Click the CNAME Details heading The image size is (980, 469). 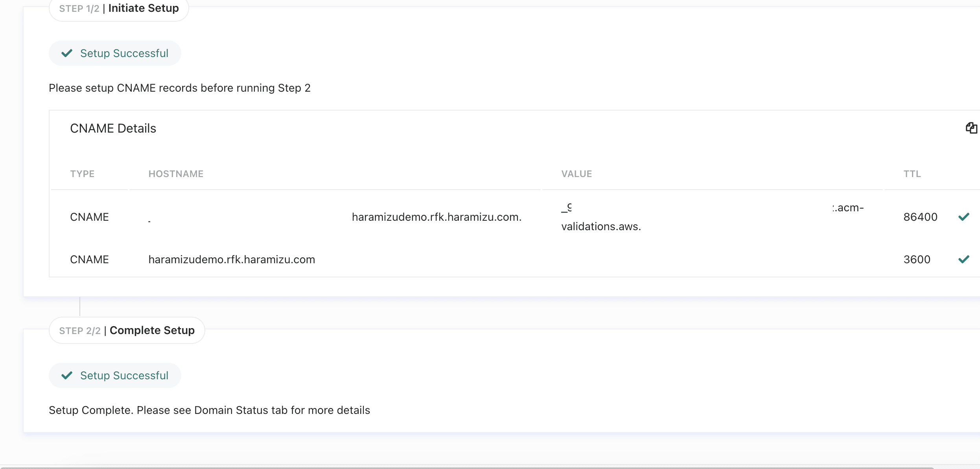[x=113, y=129]
